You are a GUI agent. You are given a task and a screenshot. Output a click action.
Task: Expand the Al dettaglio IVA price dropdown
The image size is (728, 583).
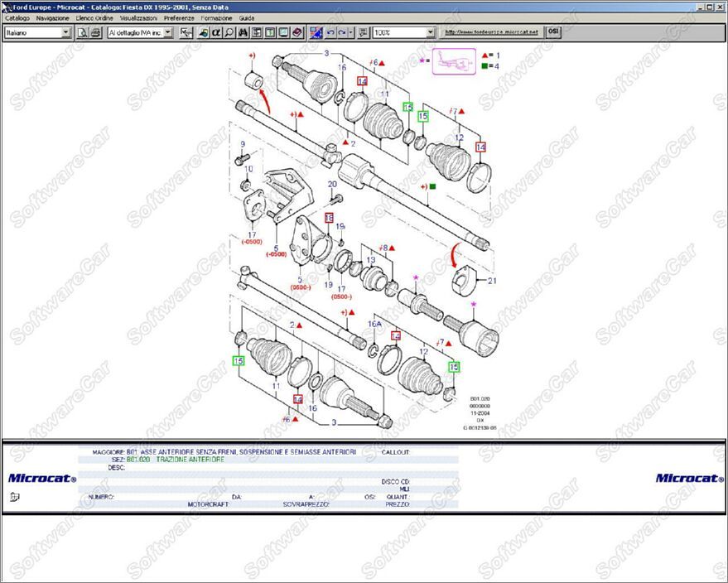(168, 32)
